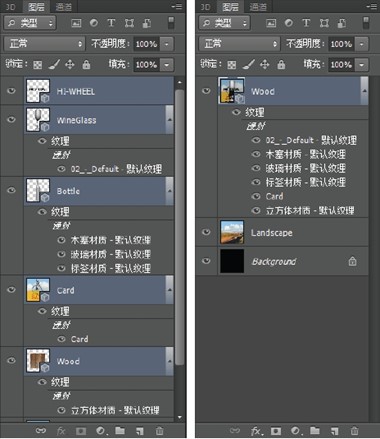Select 图层 tab in left panel
The height and width of the screenshot is (439, 380).
pyautogui.click(x=36, y=7)
